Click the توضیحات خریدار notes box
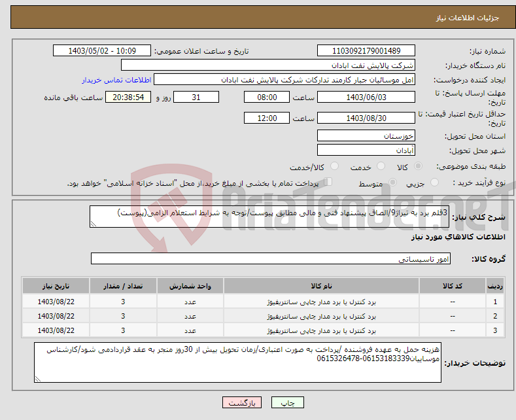Image resolution: width=516 pixels, height=420 pixels. [x=237, y=362]
